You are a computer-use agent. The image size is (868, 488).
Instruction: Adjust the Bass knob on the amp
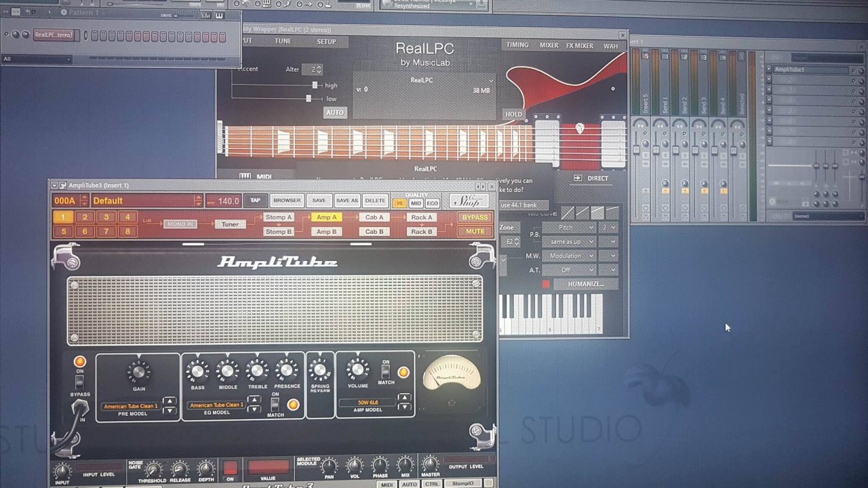197,371
